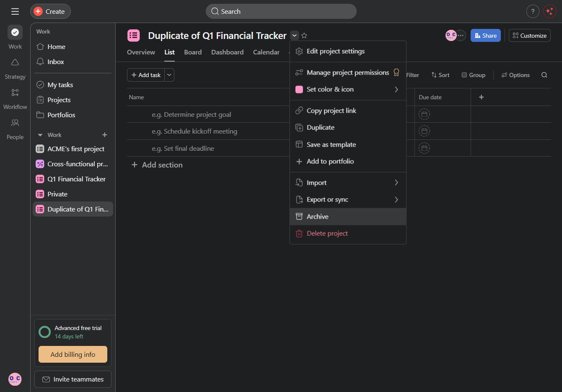562x392 pixels.
Task: Click Add billing info button
Action: coord(73,354)
